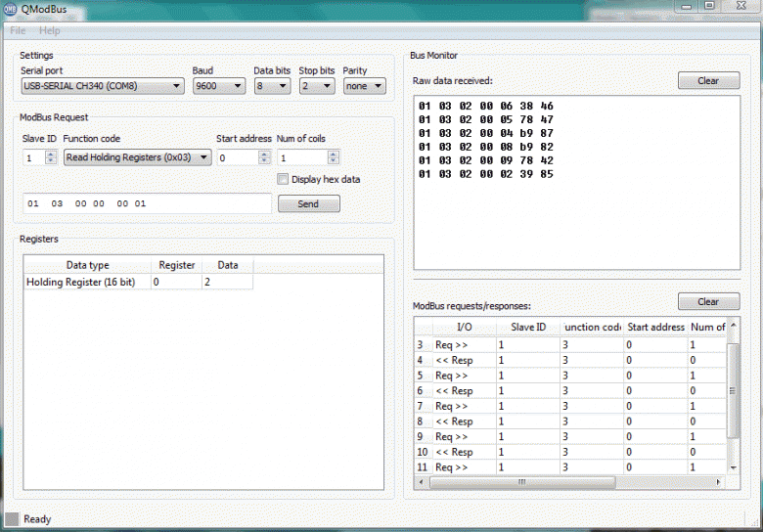763x532 pixels.
Task: Click the horizontal scroll left arrow in bus table
Action: tap(422, 482)
